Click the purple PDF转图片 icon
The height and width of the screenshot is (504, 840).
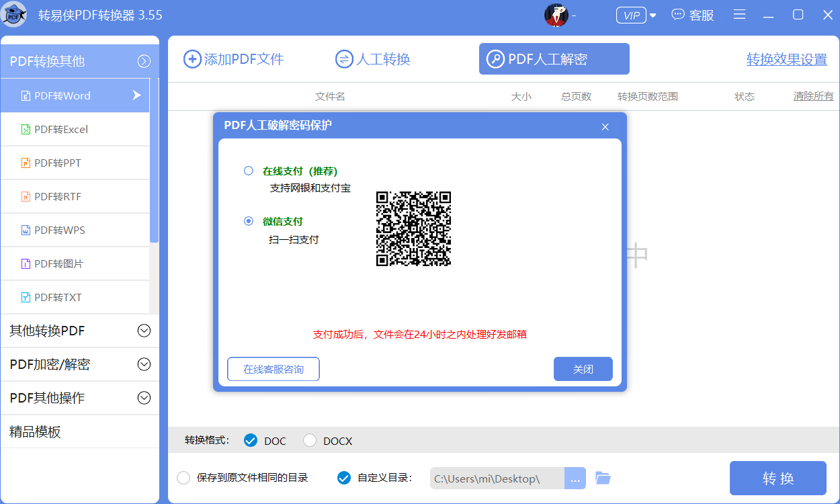click(26, 263)
